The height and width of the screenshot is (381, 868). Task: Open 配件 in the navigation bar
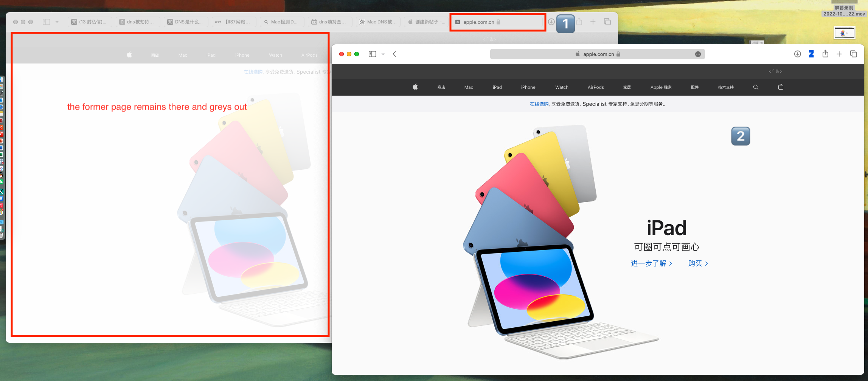point(695,87)
